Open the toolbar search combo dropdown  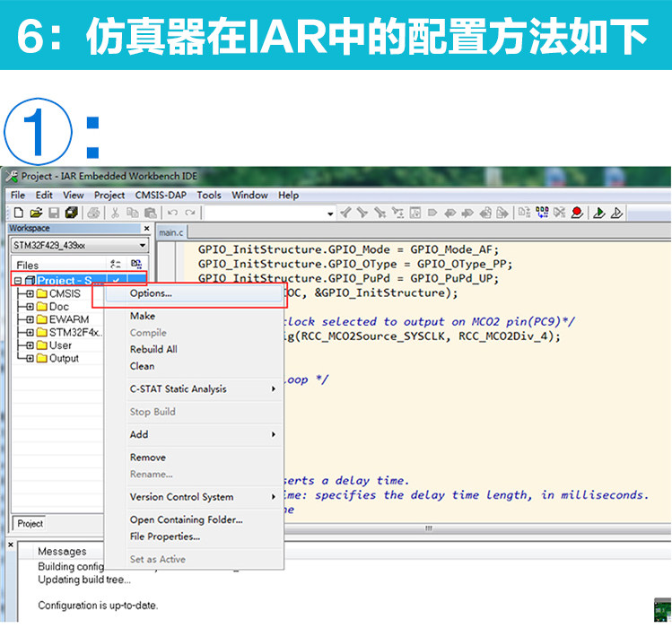[x=330, y=213]
